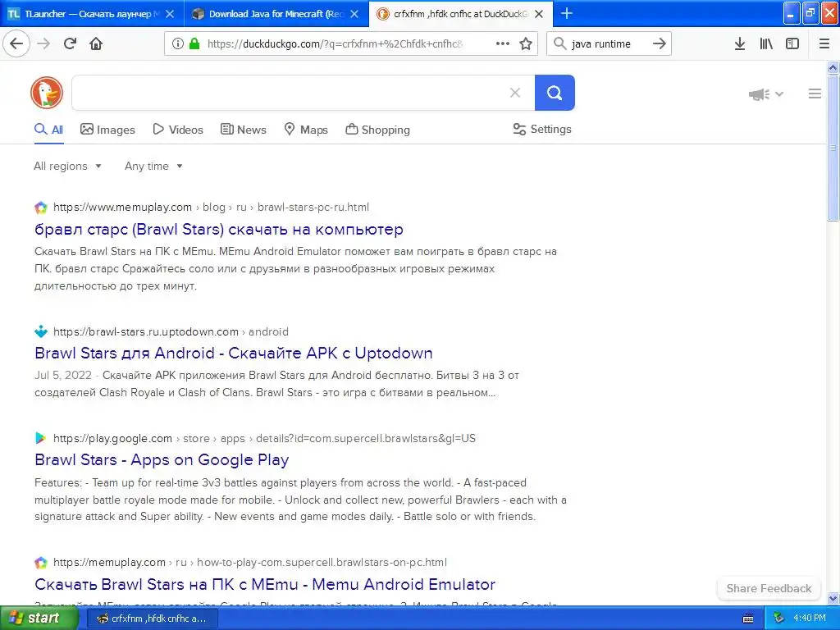Open the Library bookshelf icon
The width and height of the screenshot is (840, 630).
(x=766, y=43)
